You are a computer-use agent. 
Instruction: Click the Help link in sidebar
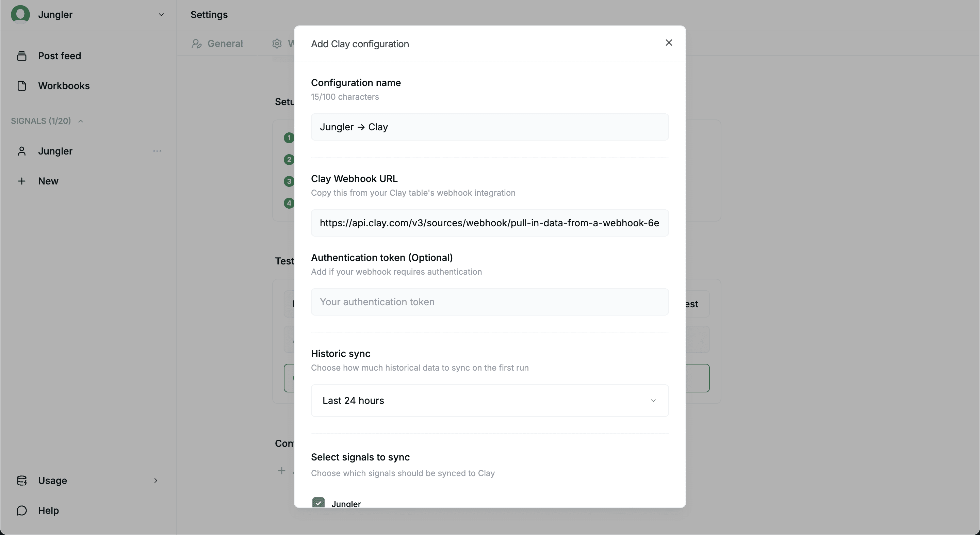pyautogui.click(x=48, y=510)
